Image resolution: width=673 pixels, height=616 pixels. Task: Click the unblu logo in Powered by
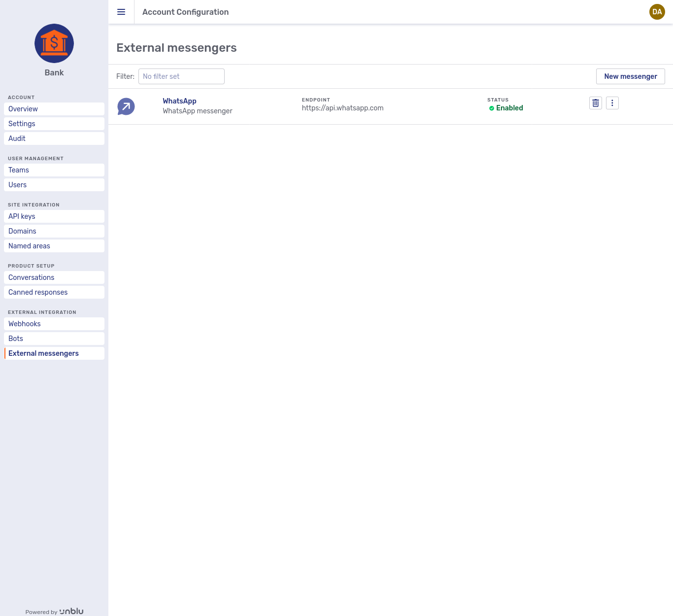pos(71,611)
